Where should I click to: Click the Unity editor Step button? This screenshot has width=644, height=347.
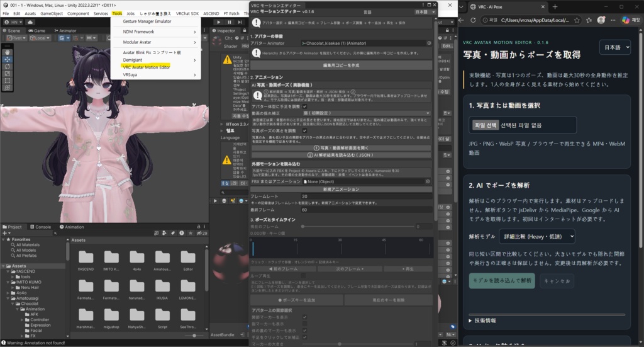click(240, 22)
